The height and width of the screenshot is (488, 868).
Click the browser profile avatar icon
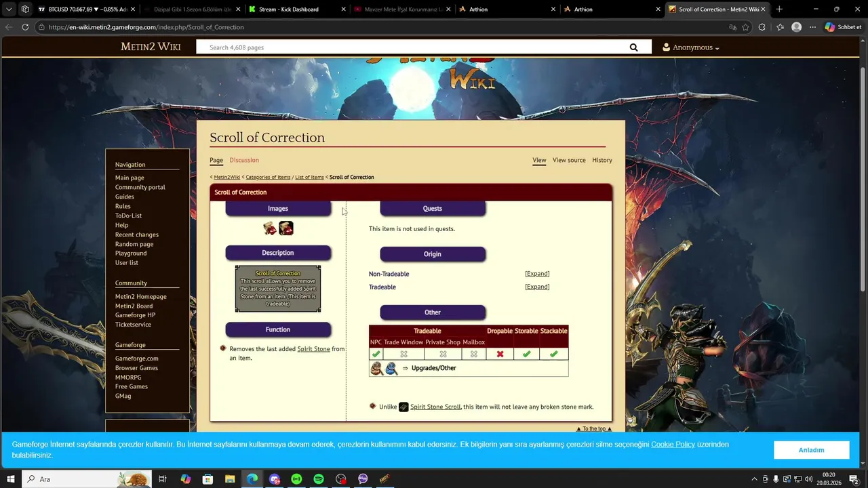point(797,27)
